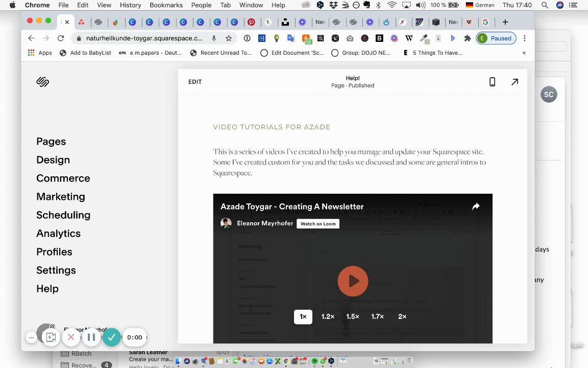Set playback speed to 2x
The height and width of the screenshot is (368, 588).
(x=402, y=316)
